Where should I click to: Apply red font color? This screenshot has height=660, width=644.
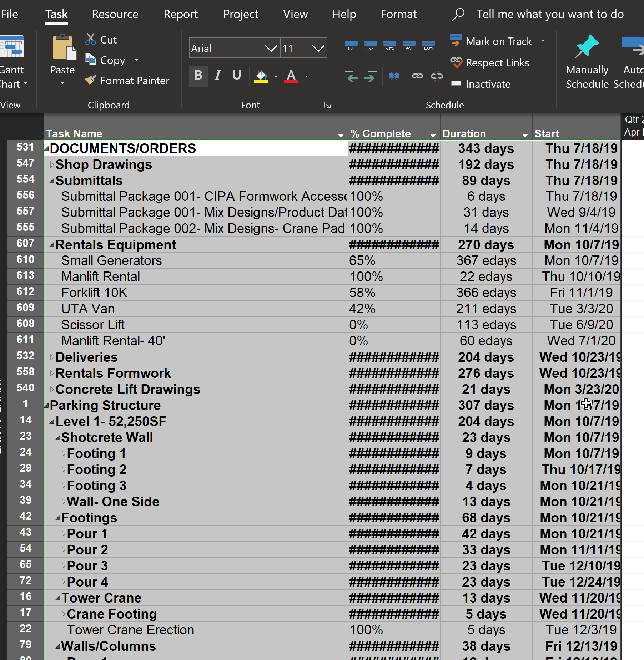pyautogui.click(x=291, y=76)
